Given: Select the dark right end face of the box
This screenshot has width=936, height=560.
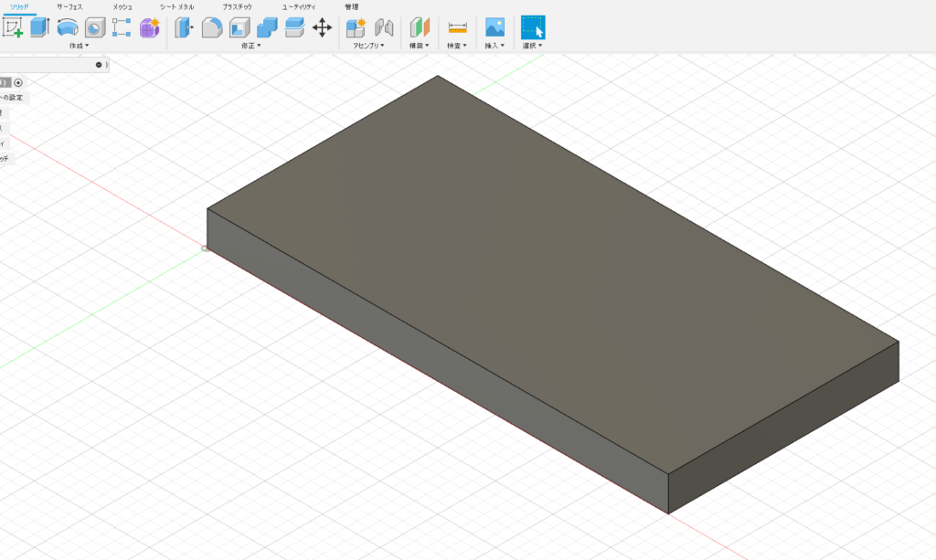Looking at the screenshot, I should [783, 428].
